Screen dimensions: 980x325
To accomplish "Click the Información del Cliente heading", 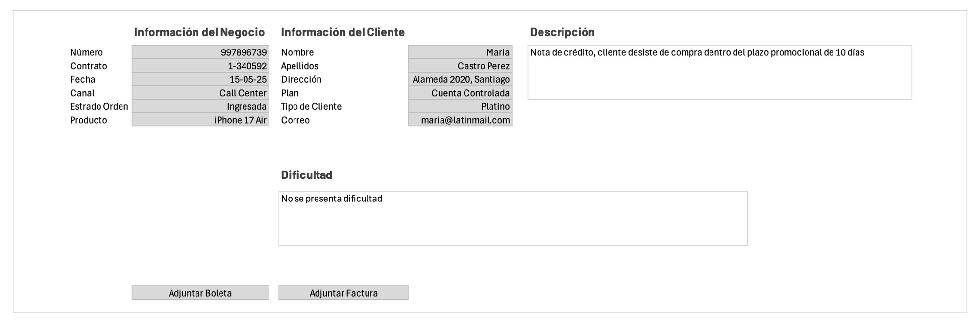I will (x=343, y=32).
